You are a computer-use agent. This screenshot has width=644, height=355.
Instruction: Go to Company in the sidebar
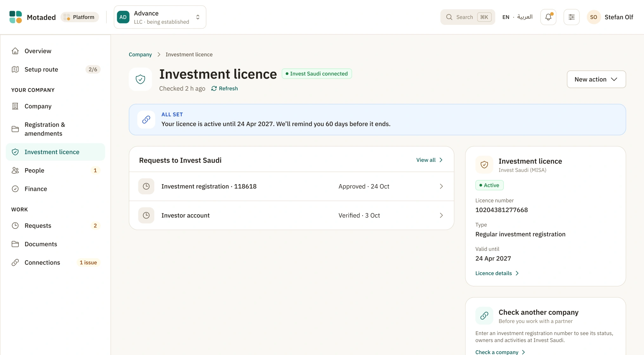56,106
